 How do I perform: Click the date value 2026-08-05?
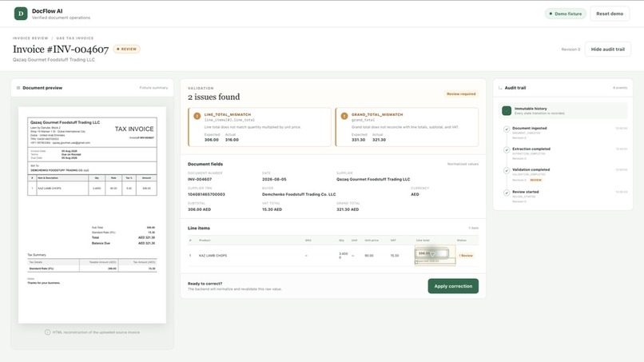[x=274, y=180]
